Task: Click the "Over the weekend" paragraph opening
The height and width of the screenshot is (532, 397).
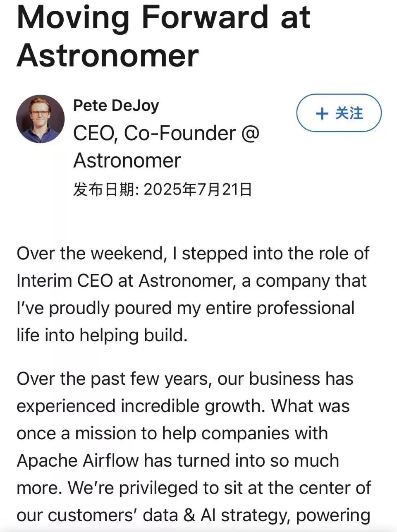Action: click(x=91, y=253)
